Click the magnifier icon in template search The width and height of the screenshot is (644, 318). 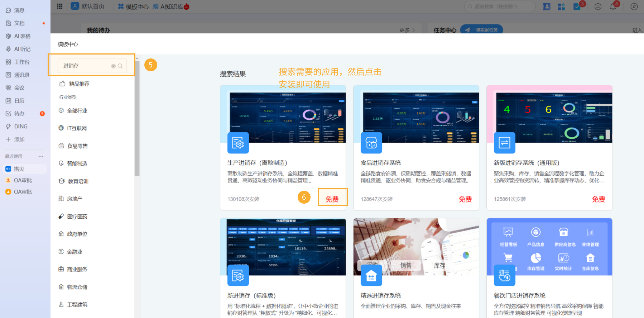click(120, 66)
